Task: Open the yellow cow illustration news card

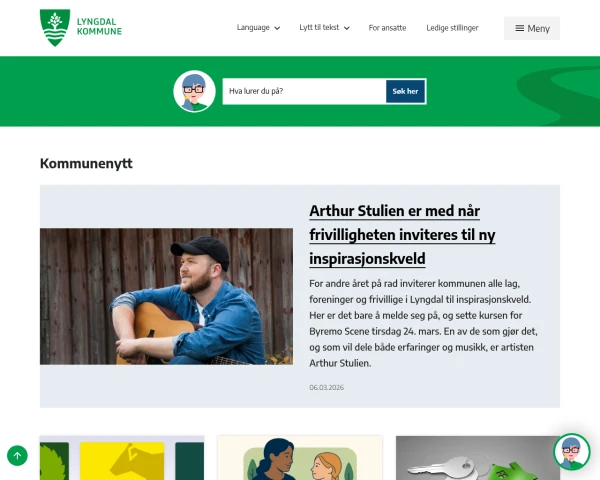Action: click(x=122, y=458)
